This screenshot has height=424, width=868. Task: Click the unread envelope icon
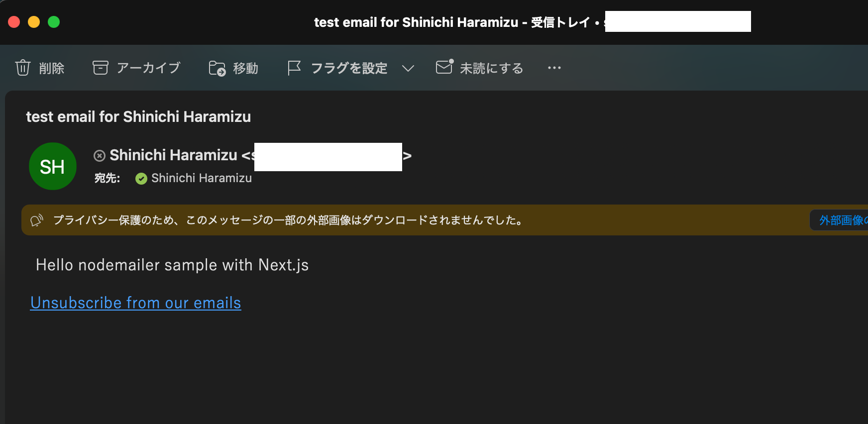tap(444, 67)
